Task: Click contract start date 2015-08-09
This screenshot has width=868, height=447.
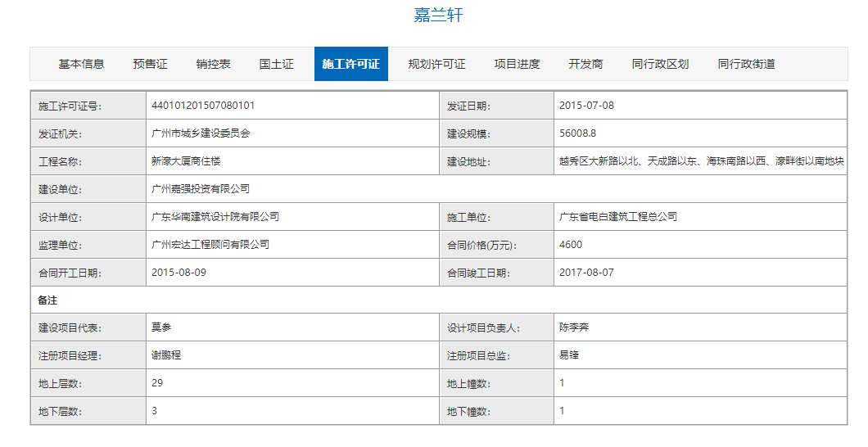Action: tap(179, 272)
